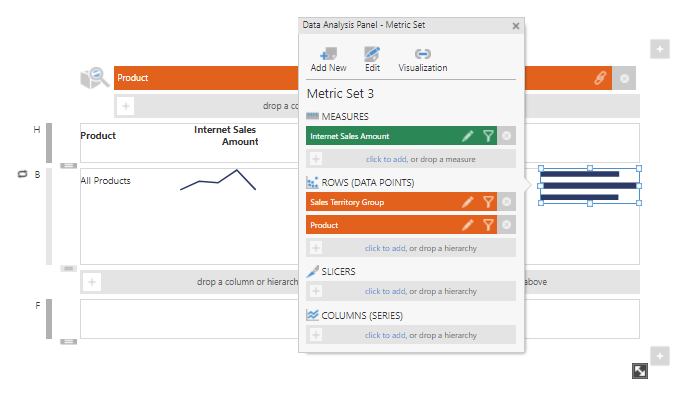Open filter for Product hierarchy row

coord(488,225)
